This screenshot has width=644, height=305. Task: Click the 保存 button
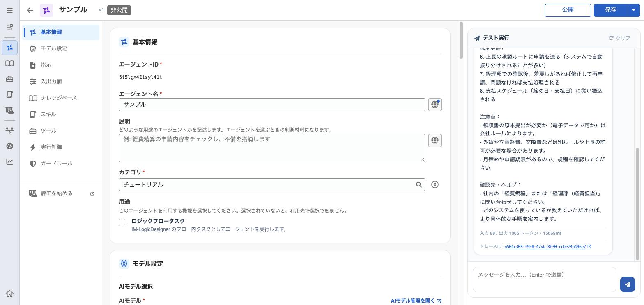[611, 10]
